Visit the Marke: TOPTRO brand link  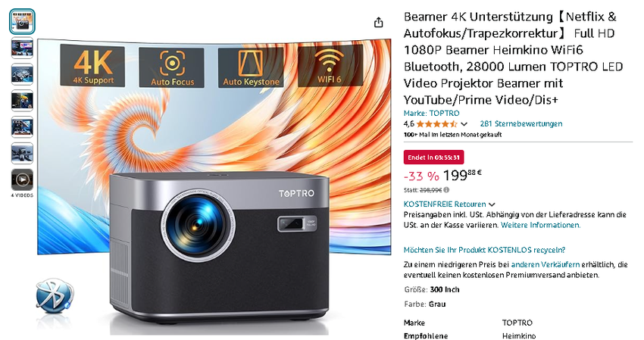pos(432,113)
